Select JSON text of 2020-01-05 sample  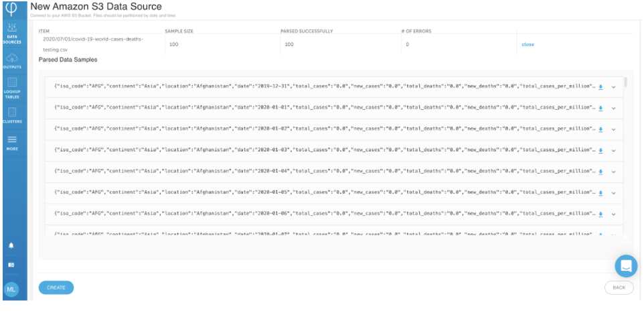pyautogui.click(x=325, y=193)
